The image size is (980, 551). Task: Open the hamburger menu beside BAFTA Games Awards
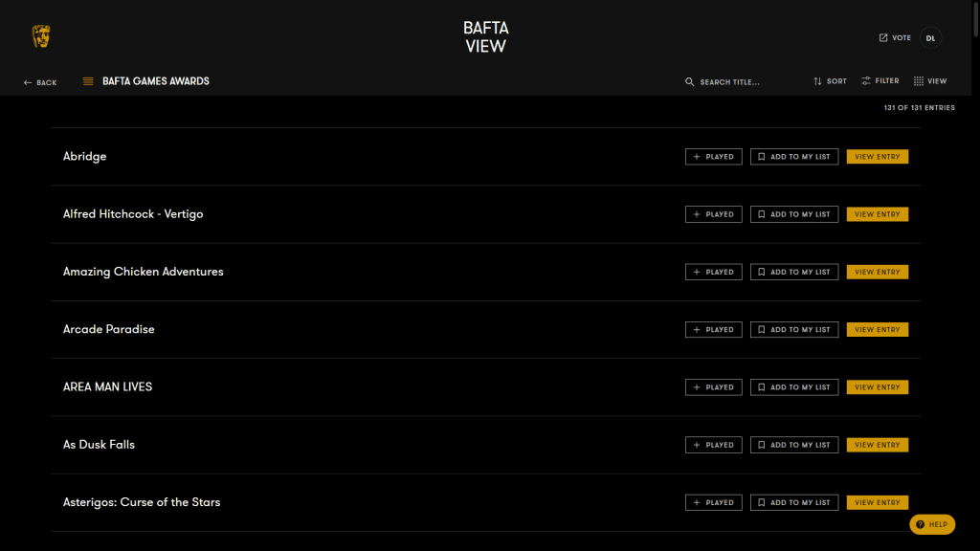tap(88, 81)
